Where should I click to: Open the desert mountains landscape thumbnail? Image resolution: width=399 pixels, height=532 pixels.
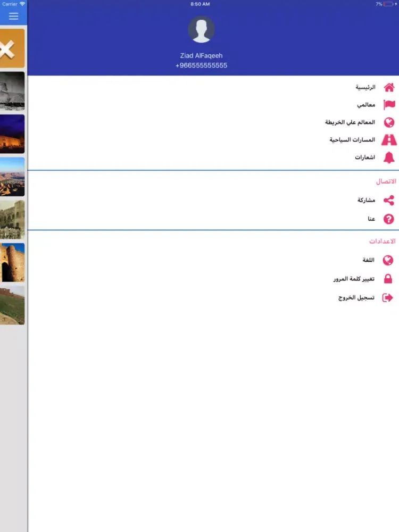pos(12,177)
